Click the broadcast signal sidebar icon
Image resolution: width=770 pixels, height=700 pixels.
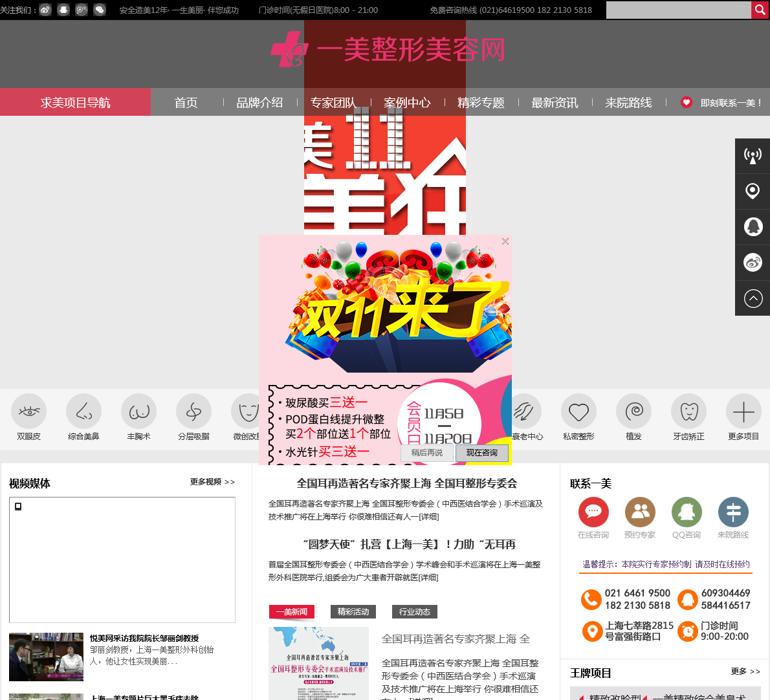pyautogui.click(x=753, y=156)
